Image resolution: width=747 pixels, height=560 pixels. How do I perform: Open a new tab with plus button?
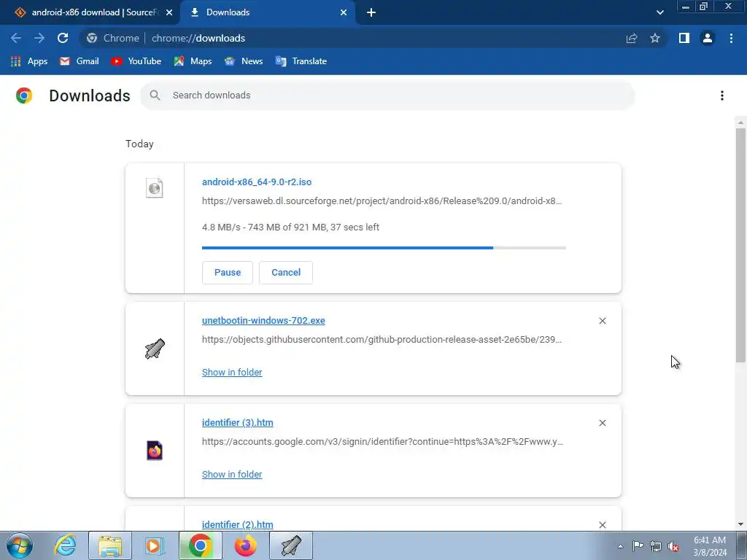click(371, 12)
